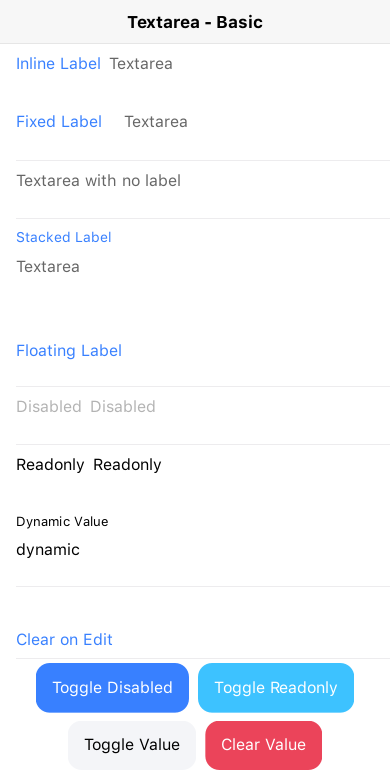The image size is (390, 774).
Task: Click the Textarea with no label field
Action: click(203, 190)
